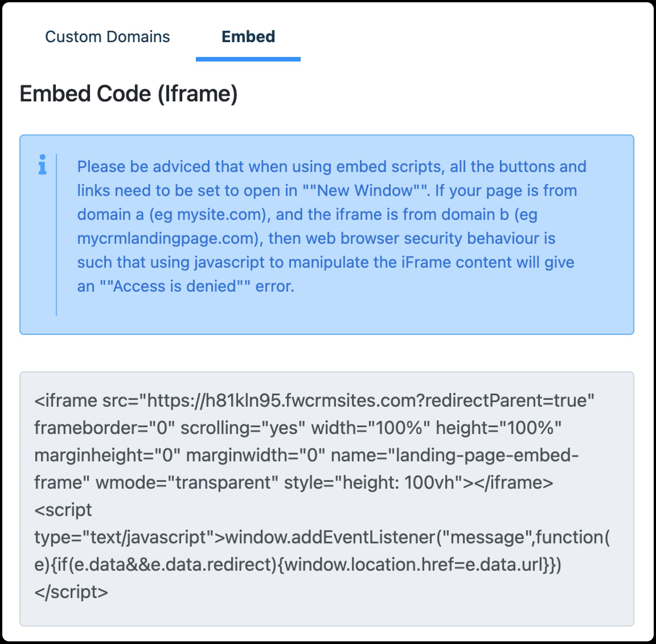Click the mysite.com text in the notice
This screenshot has height=644, width=656.
pyautogui.click(x=222, y=215)
